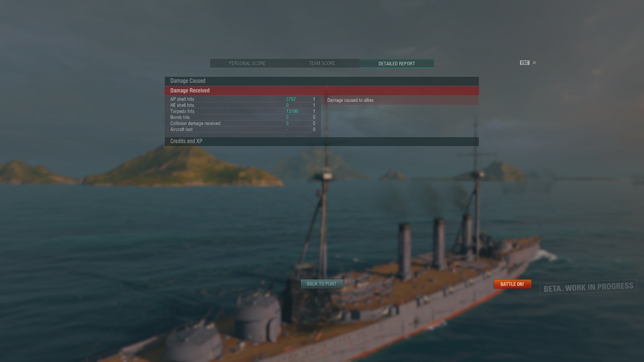Select the Bomb hits row
Image resolution: width=644 pixels, height=362 pixels.
point(243,117)
